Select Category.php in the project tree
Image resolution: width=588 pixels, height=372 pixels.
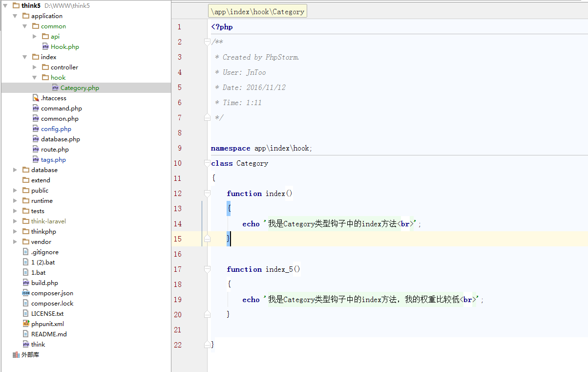pos(80,88)
